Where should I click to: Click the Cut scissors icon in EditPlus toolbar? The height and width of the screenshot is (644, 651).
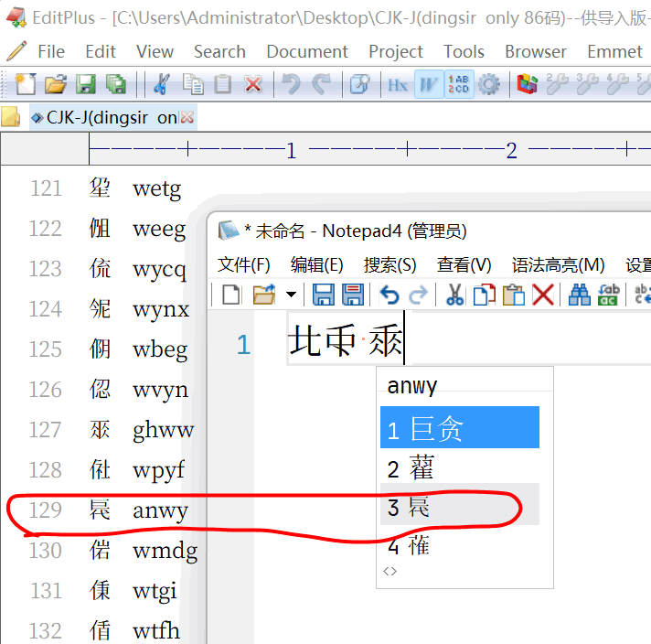[x=162, y=85]
